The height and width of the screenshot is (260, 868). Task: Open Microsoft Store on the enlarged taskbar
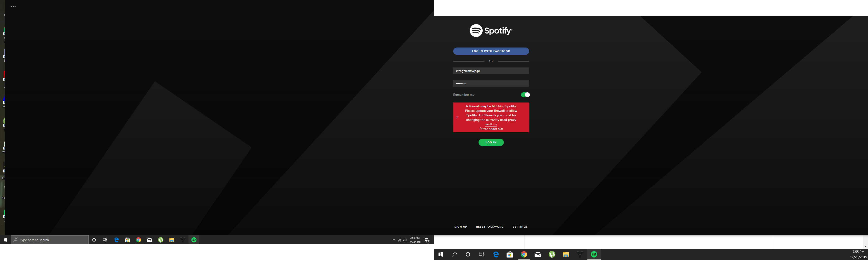click(x=510, y=255)
